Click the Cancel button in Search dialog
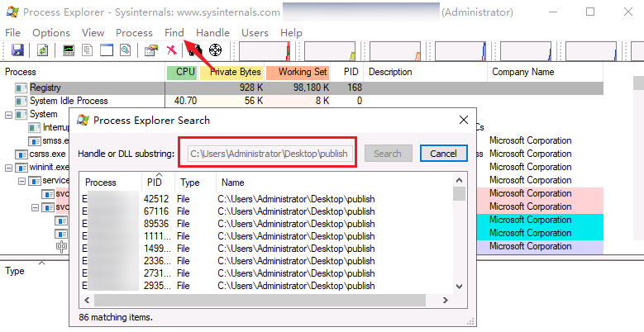The height and width of the screenshot is (332, 644). click(444, 154)
